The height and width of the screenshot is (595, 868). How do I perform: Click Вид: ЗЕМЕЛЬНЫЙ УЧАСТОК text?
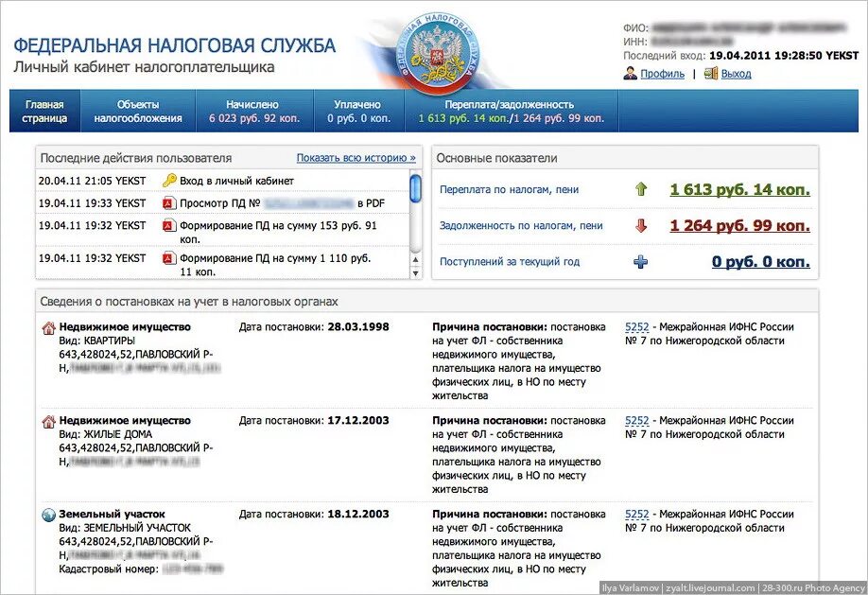(125, 528)
